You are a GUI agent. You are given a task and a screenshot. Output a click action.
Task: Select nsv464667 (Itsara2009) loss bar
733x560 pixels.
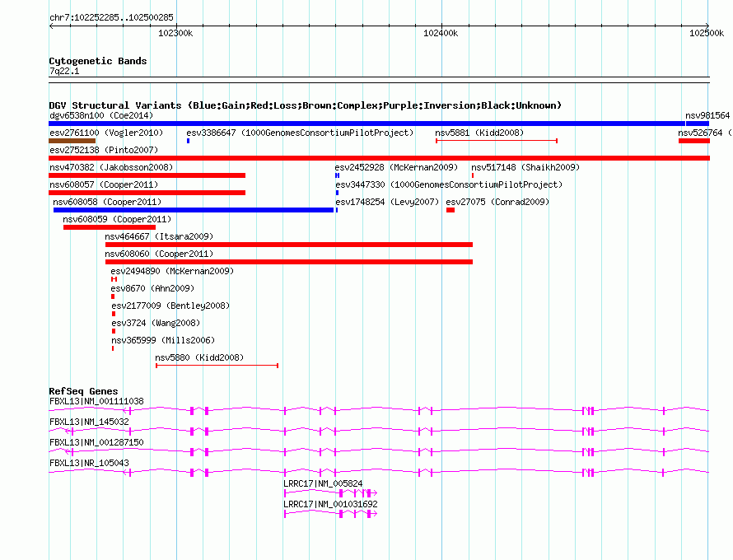(289, 245)
